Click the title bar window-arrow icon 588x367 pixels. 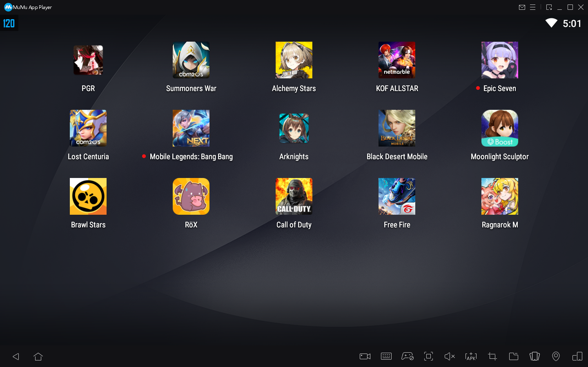(x=549, y=7)
